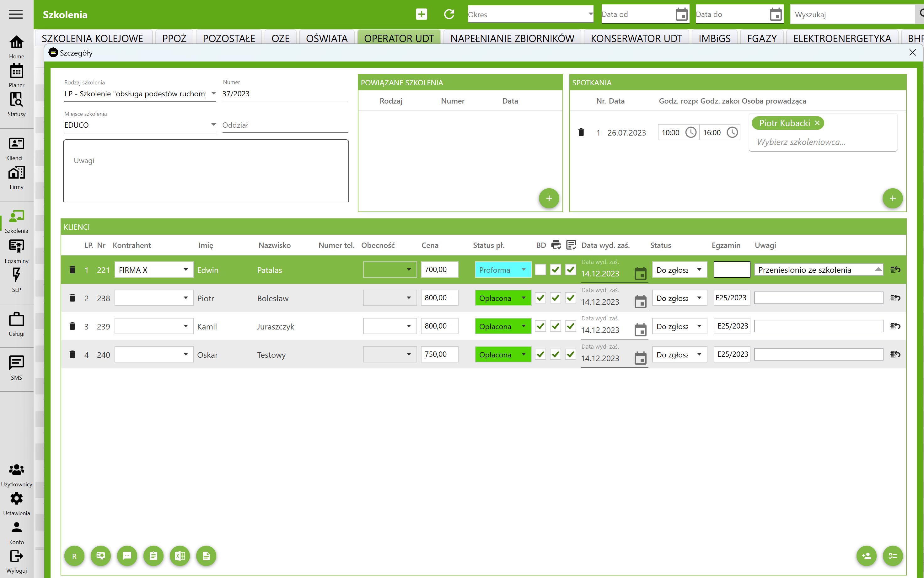
Task: Open Statusy in sidebar
Action: click(16, 104)
